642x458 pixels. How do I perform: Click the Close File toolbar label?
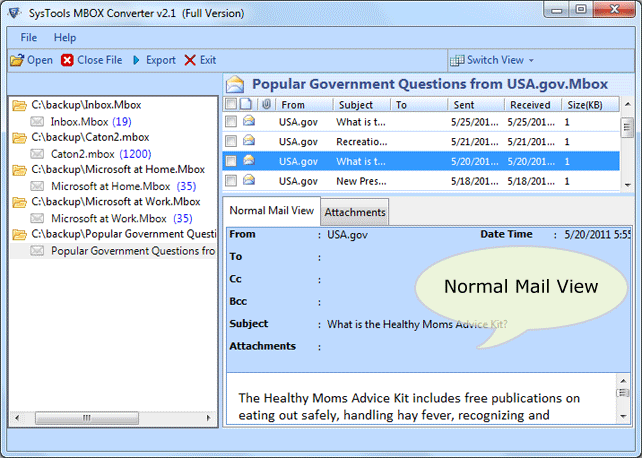99,60
